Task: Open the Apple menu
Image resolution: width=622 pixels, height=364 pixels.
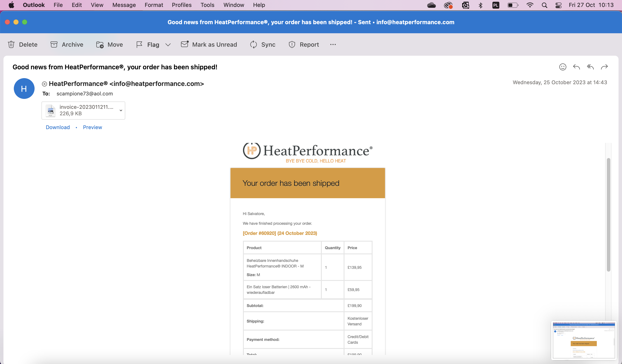Action: (x=11, y=5)
